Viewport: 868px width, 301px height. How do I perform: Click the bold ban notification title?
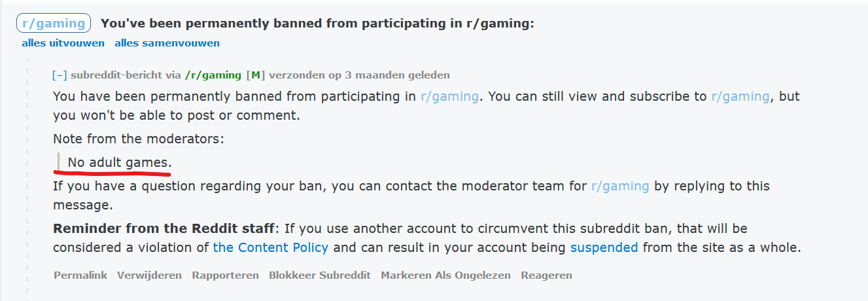318,24
